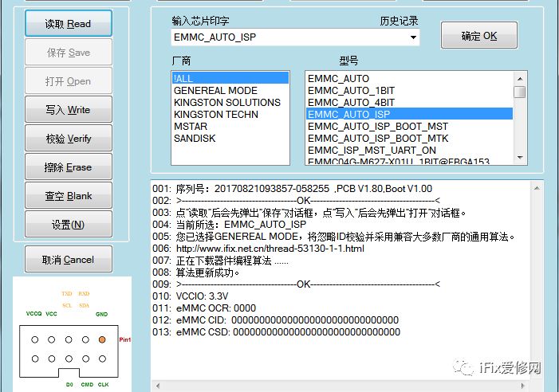This screenshot has width=559, height=392.
Task: Select !ALL in the vendor list
Action: [230, 79]
